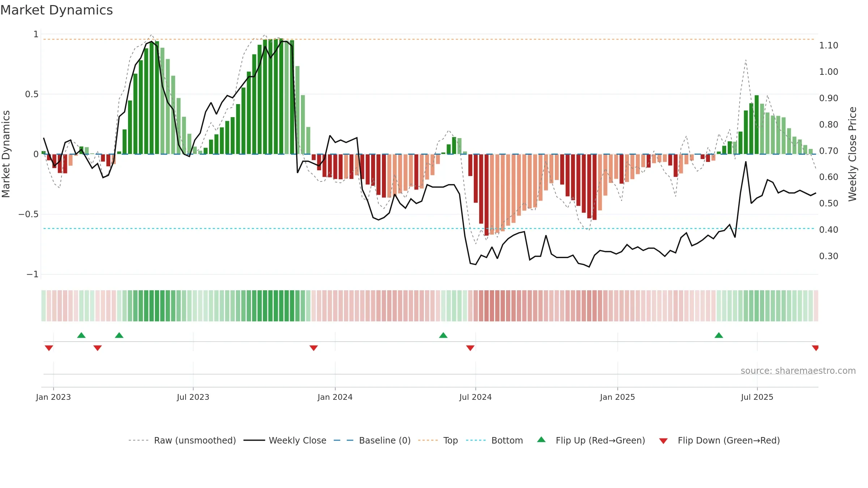Click the Jul 2024 x-axis label

pos(476,397)
